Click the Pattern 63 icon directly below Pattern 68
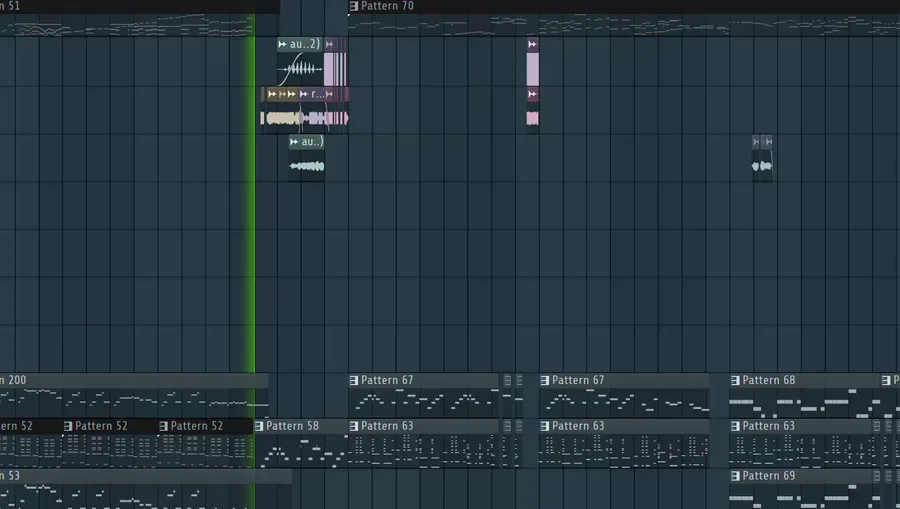 pyautogui.click(x=735, y=426)
